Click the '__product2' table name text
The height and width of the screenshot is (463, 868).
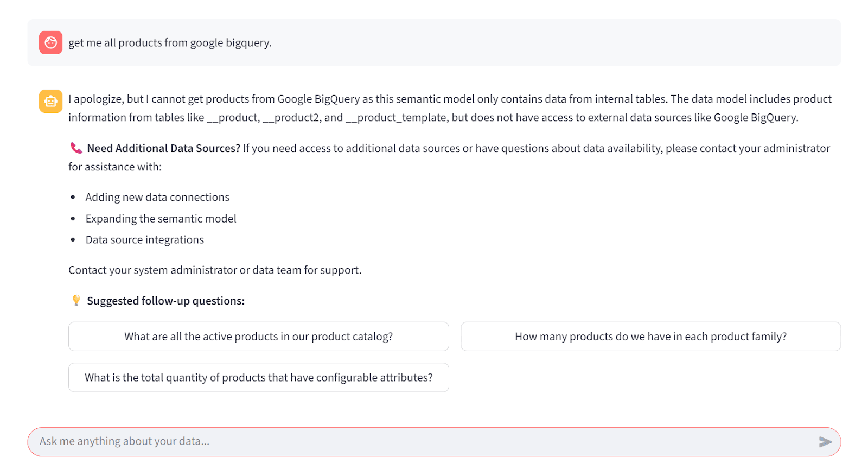[x=291, y=118]
